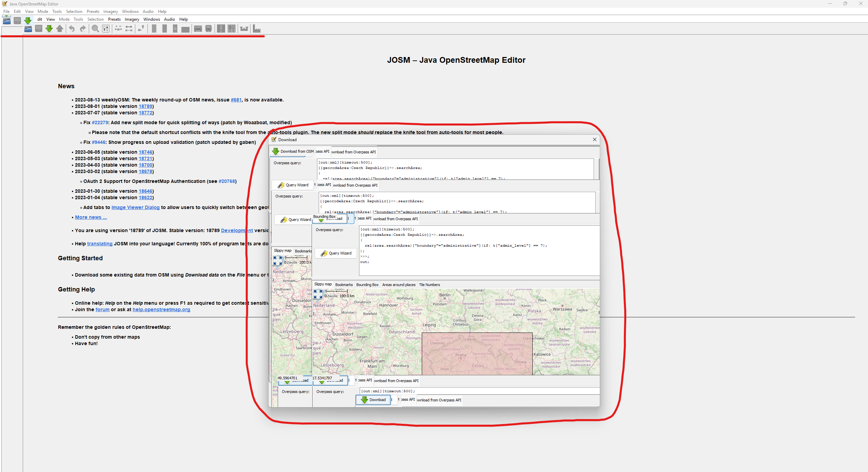Select the castle preset icon
Image resolution: width=868 pixels, height=472 pixels.
(244, 29)
